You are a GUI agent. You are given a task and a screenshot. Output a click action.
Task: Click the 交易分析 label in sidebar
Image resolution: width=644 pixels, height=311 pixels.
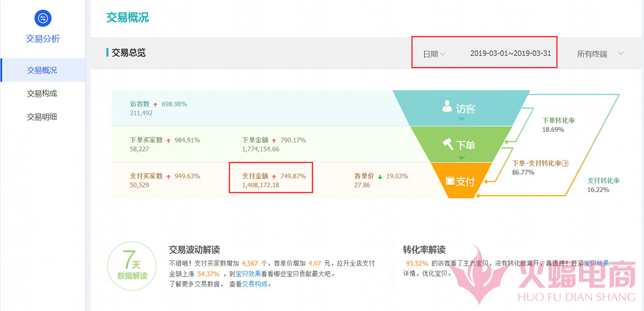coord(43,39)
